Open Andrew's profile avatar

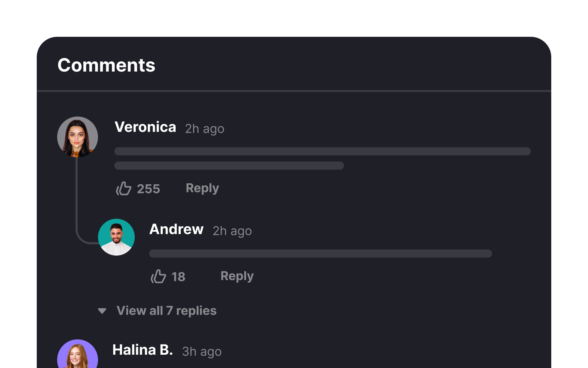[116, 237]
